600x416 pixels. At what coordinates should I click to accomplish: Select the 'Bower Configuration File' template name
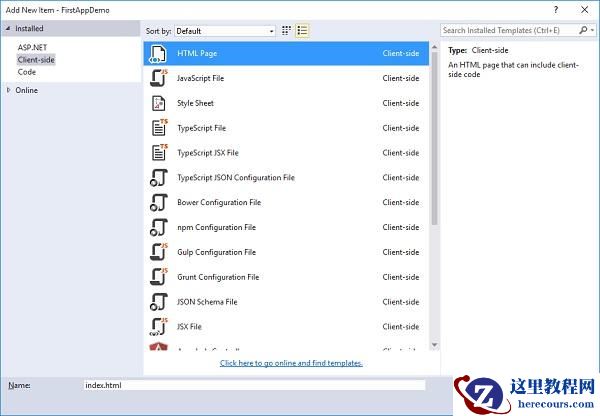click(x=219, y=202)
